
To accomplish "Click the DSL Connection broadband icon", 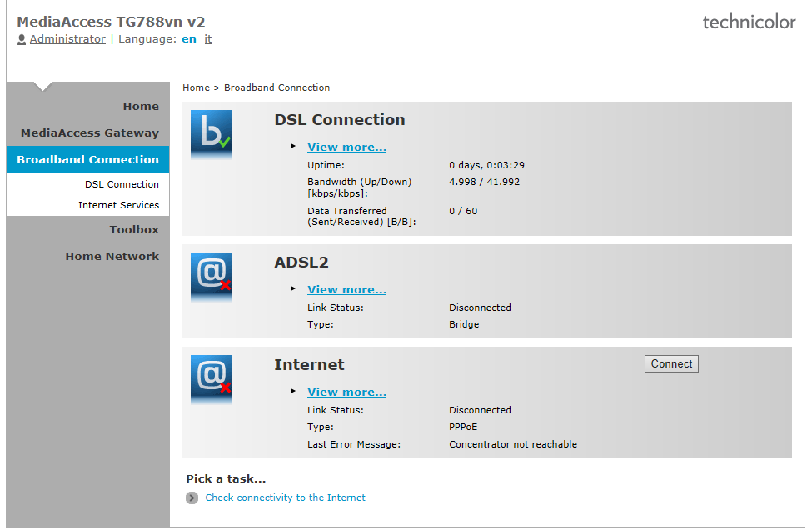I will (x=212, y=133).
